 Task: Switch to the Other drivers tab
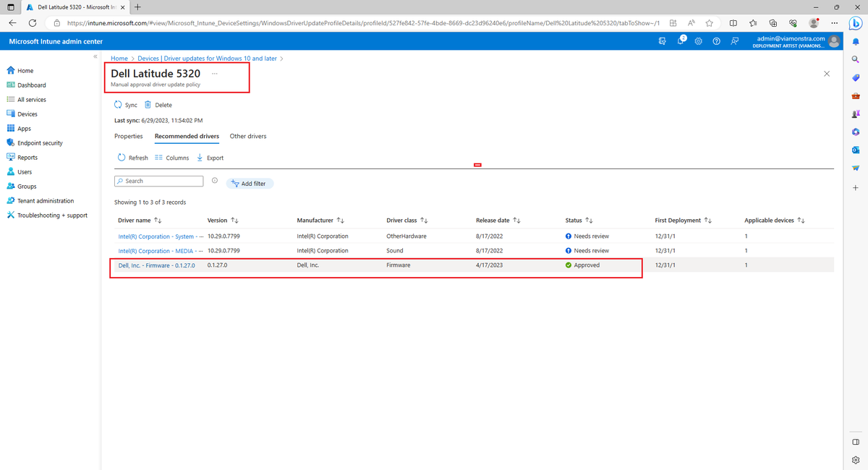pyautogui.click(x=248, y=136)
